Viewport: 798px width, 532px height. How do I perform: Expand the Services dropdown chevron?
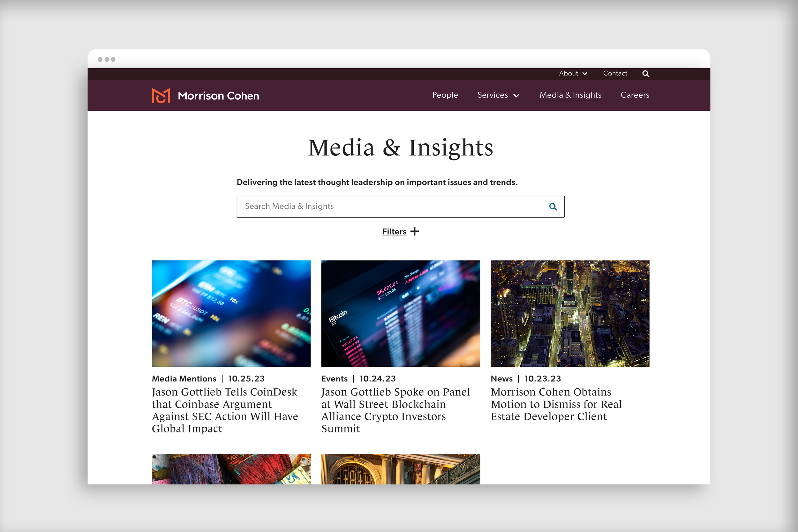pyautogui.click(x=516, y=96)
